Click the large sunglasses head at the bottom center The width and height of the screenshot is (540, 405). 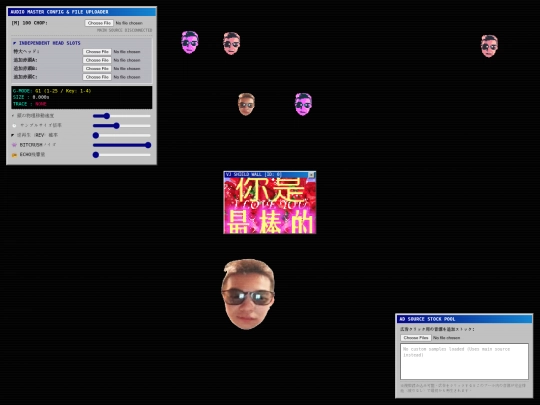click(x=248, y=294)
